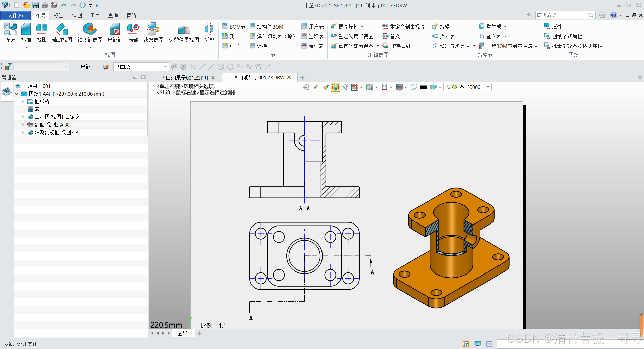Open the 单曲线 selection filter combo box
This screenshot has height=349, width=644.
tap(141, 67)
